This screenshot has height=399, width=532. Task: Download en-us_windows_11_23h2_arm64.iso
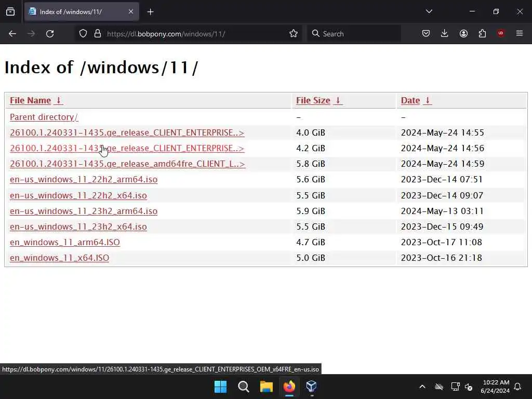[x=84, y=211]
